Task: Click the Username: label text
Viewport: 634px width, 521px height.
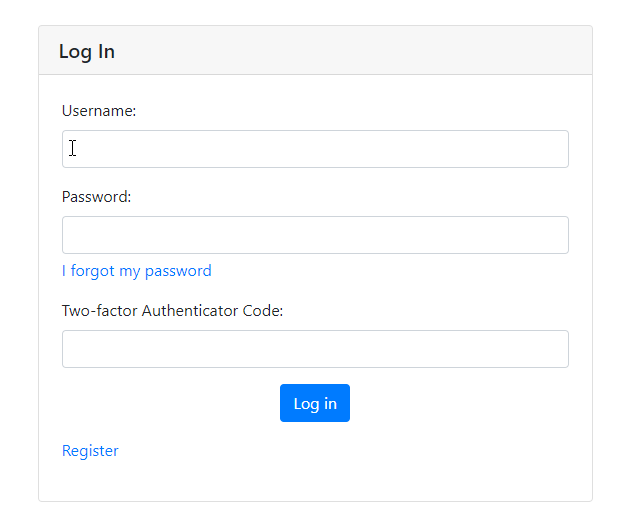Action: pyautogui.click(x=99, y=111)
